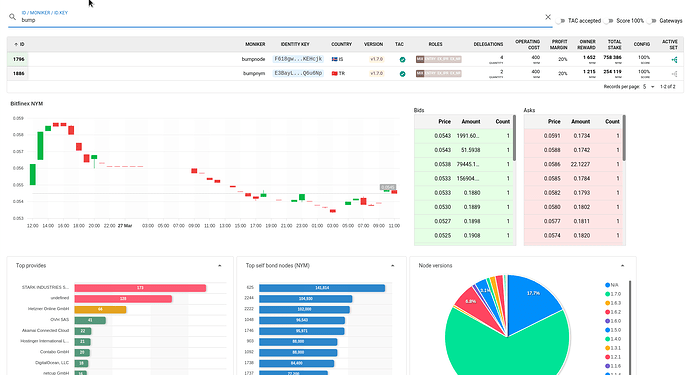Click Iceland flag icon in bumpnode row
This screenshot has height=375, width=690.
(x=334, y=59)
